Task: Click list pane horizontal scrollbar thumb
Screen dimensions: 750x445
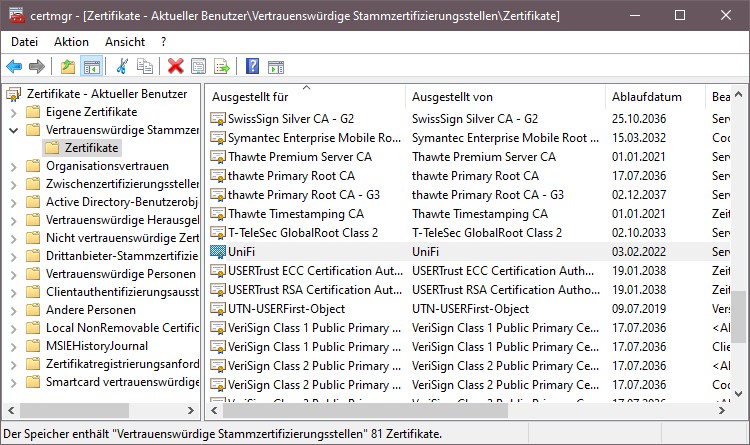Action: pos(365,411)
